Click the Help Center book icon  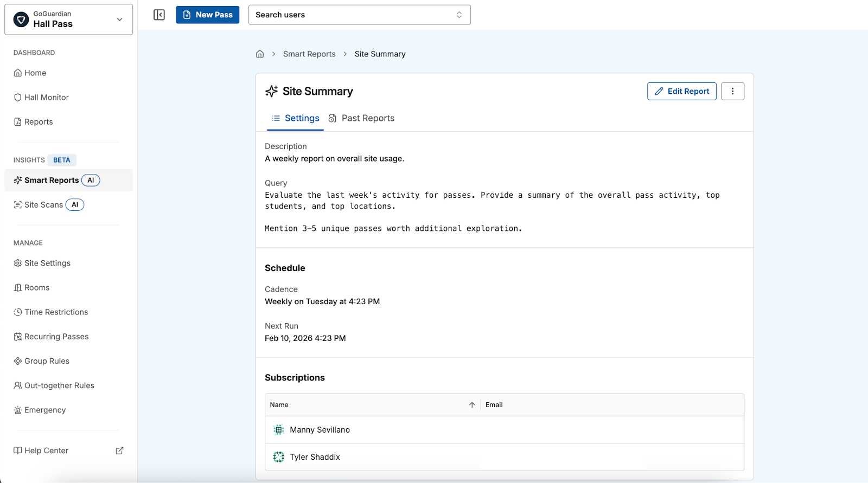[18, 450]
